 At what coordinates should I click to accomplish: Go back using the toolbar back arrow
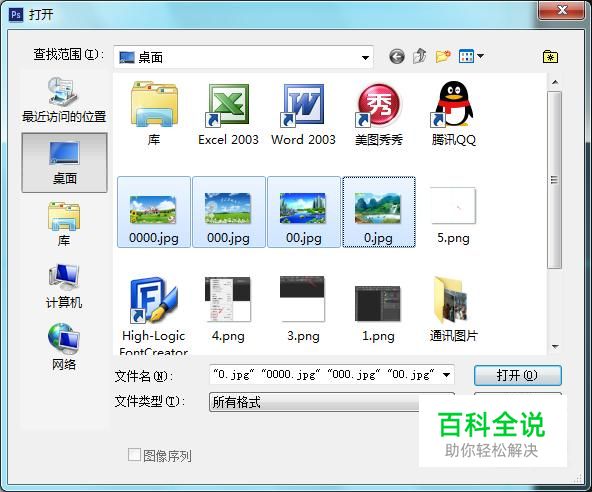(x=397, y=57)
